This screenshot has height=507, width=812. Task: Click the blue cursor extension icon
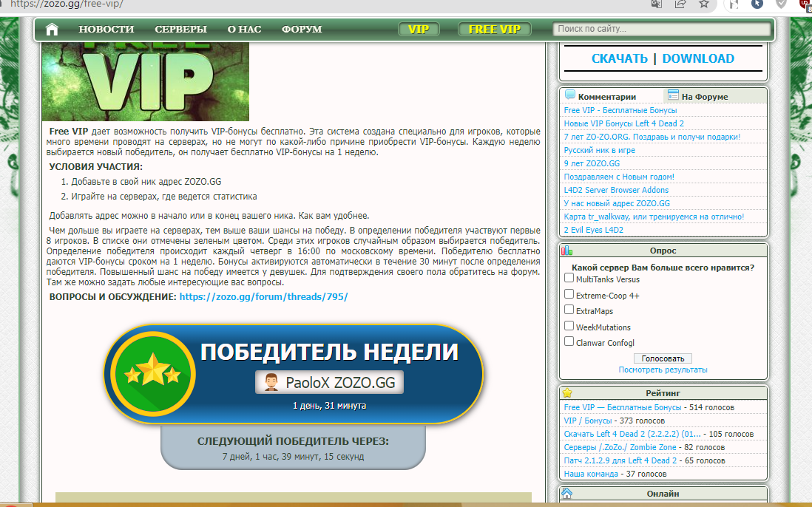pos(757,4)
